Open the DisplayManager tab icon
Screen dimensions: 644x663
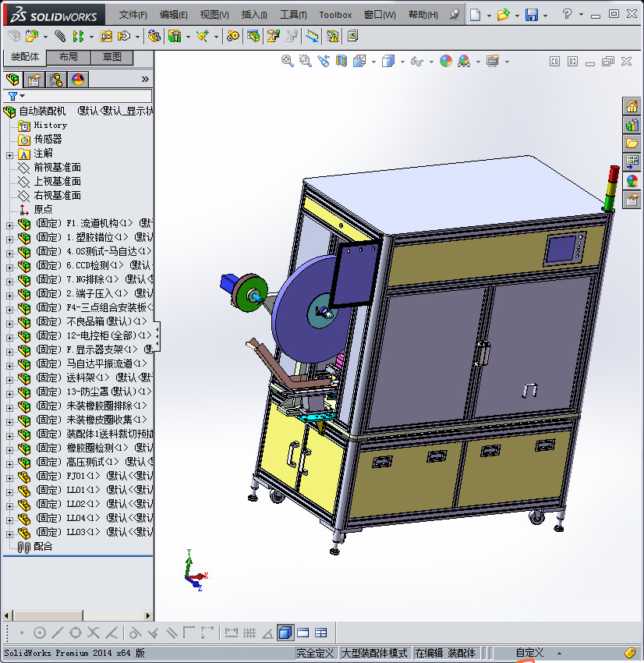point(78,80)
